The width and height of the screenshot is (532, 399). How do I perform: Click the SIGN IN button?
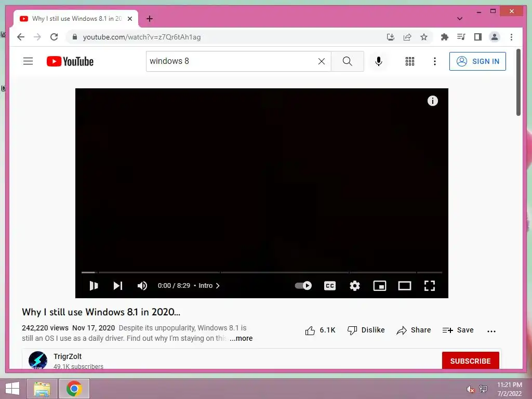[477, 61]
